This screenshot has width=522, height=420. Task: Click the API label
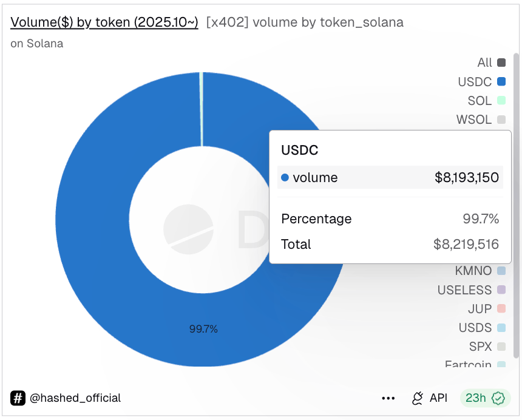click(x=438, y=398)
